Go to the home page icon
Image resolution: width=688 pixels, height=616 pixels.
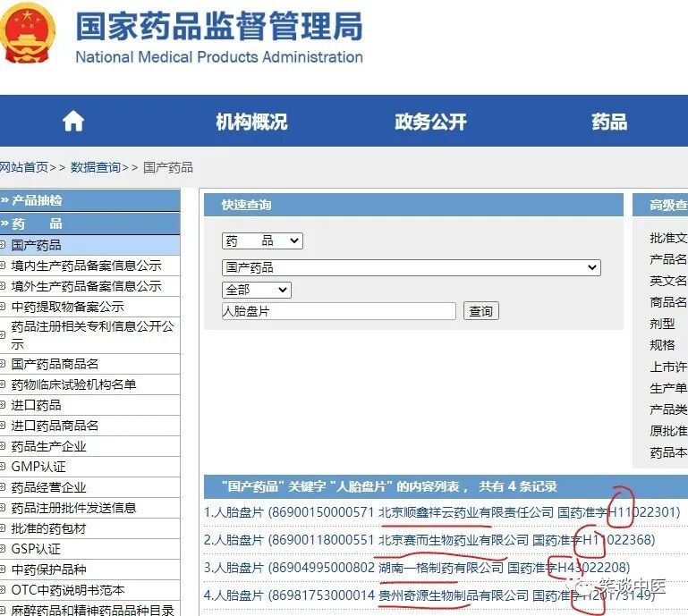point(73,121)
